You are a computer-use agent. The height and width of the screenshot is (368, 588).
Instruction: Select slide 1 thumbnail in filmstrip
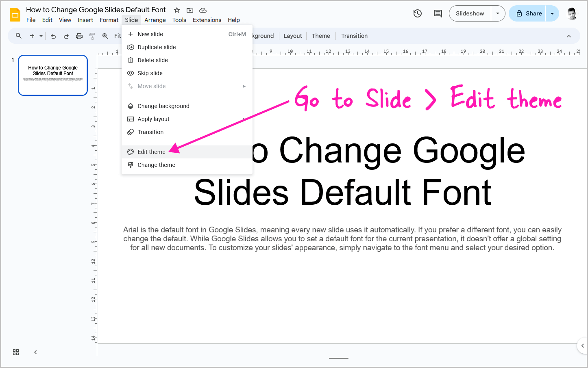(53, 76)
